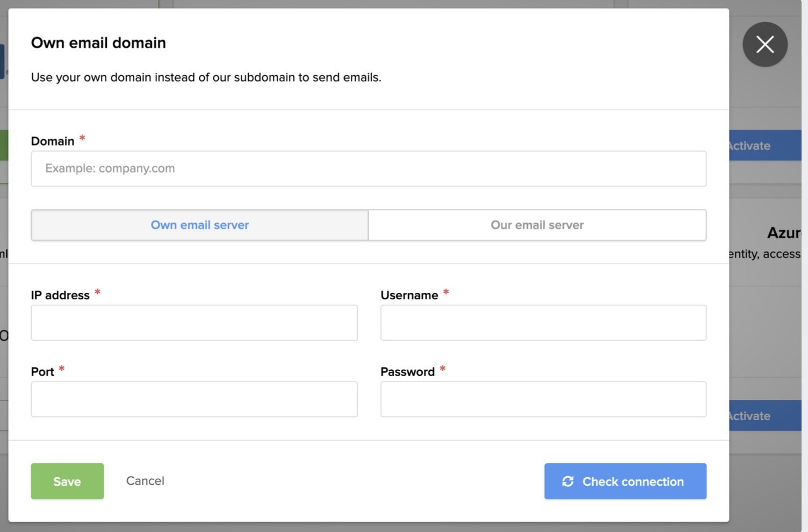Focus the Port input box

(194, 399)
